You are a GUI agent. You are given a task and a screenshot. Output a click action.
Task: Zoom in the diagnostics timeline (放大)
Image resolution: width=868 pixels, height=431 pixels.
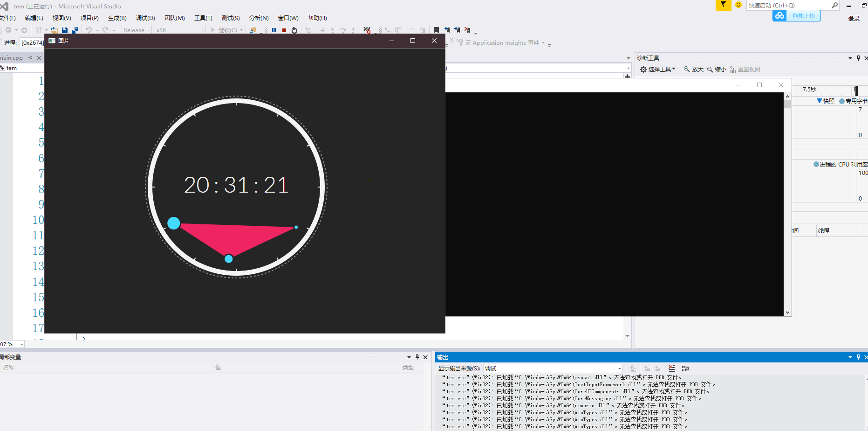(x=693, y=69)
